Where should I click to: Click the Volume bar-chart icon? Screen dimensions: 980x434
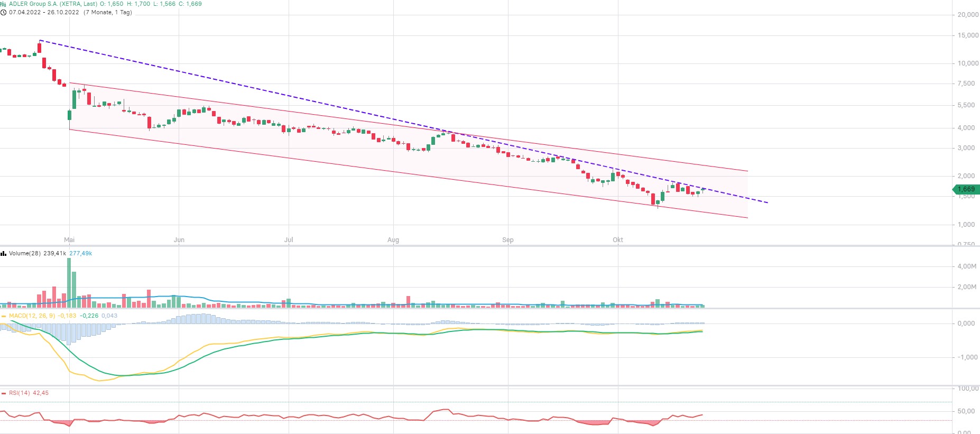[4, 254]
